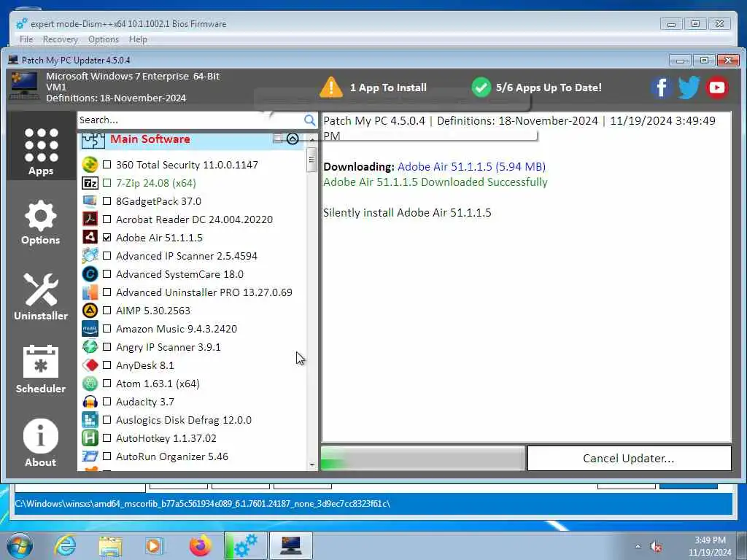
Task: Click the 7-Zip app icon
Action: 90,183
